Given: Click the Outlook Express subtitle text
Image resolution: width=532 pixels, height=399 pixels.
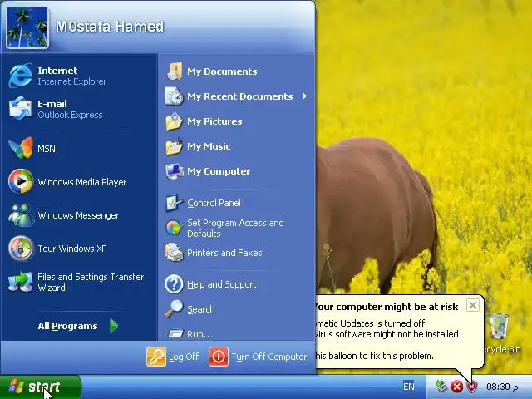Looking at the screenshot, I should pos(70,115).
